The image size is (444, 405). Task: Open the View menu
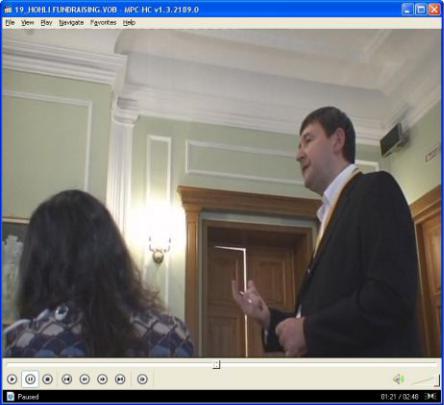point(27,23)
